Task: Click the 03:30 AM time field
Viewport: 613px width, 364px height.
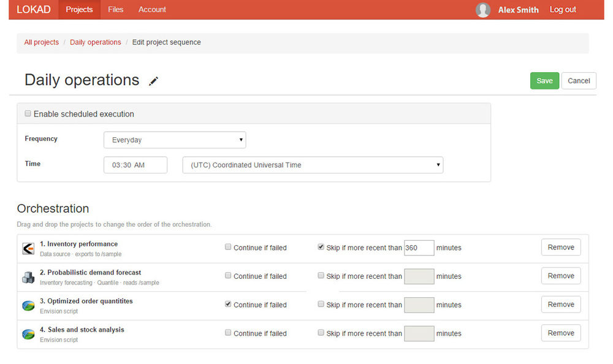Action: pos(135,165)
